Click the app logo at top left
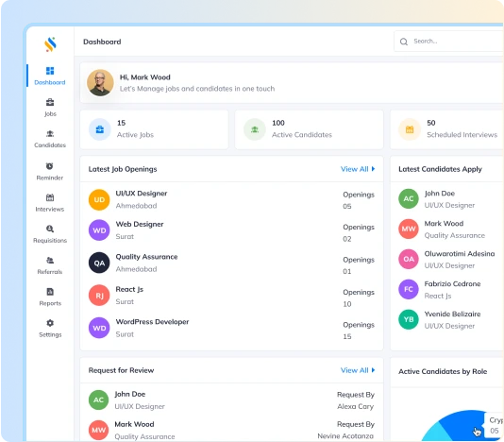The image size is (504, 442). pyautogui.click(x=50, y=44)
